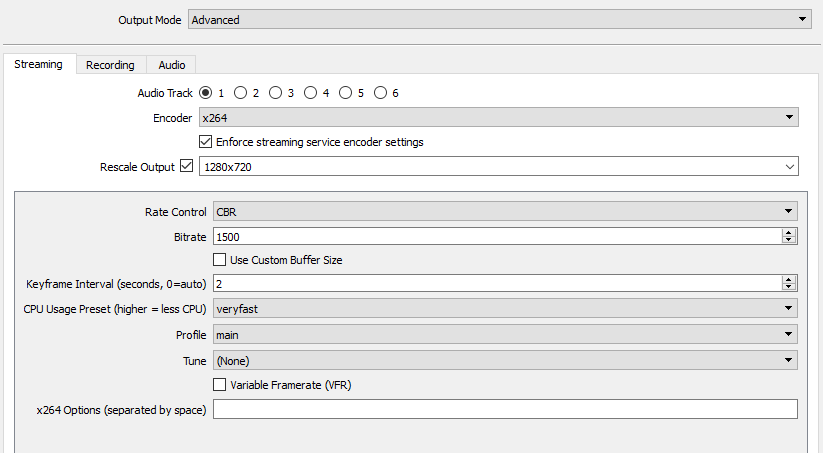Switch to the Recording tab
Viewport: 823px width, 453px height.
pos(110,65)
